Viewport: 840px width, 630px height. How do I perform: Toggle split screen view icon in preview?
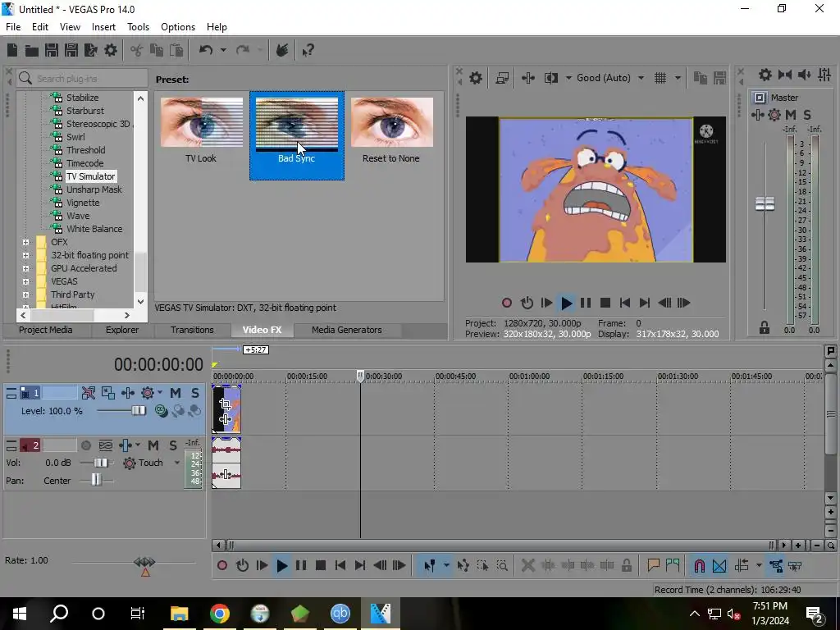[x=550, y=78]
